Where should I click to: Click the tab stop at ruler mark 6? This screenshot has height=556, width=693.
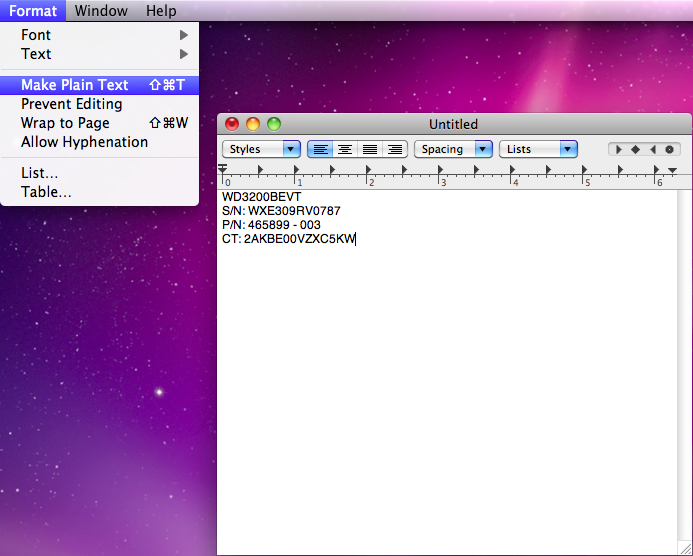[656, 169]
